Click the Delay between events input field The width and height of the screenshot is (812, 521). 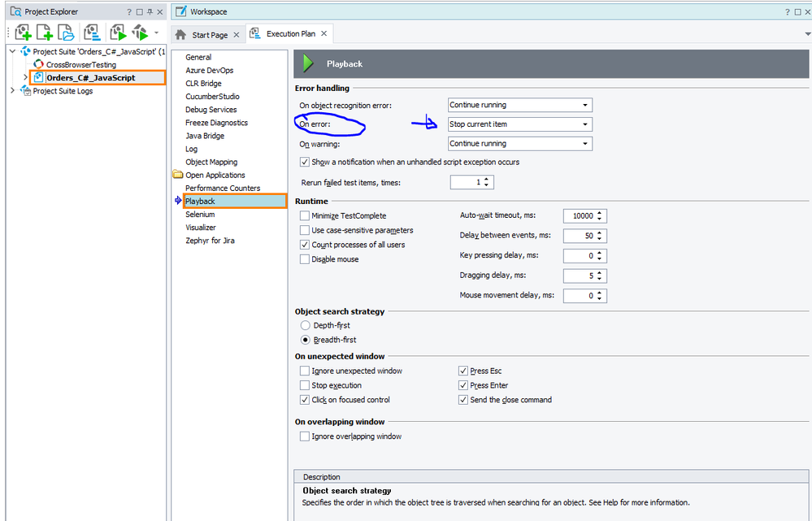click(x=581, y=236)
